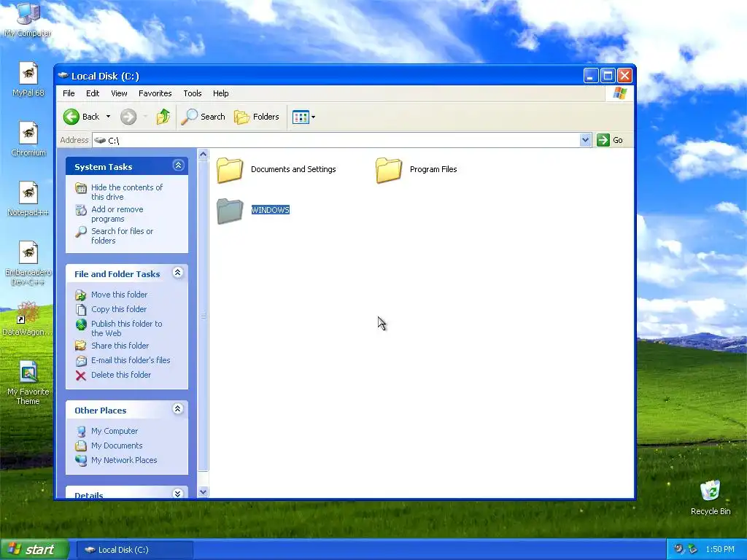This screenshot has height=560, width=747.
Task: Click Move this folder link
Action: pos(119,295)
